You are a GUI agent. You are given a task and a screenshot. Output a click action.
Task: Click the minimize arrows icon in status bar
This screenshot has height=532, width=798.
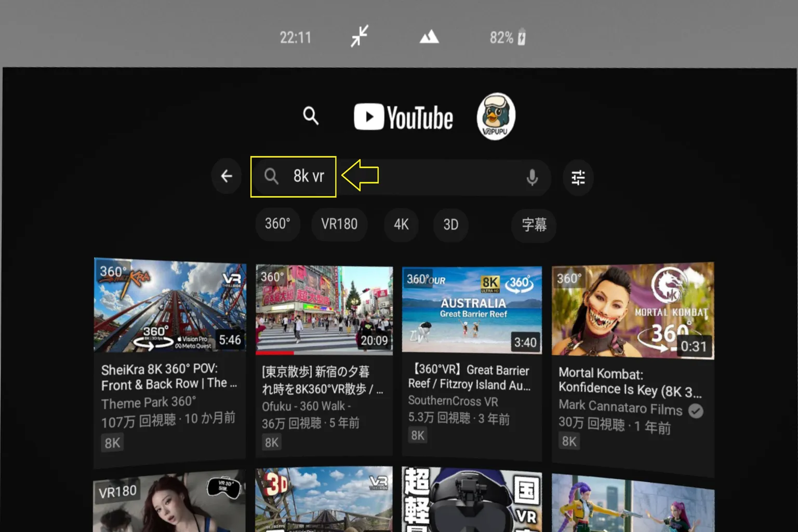point(359,36)
